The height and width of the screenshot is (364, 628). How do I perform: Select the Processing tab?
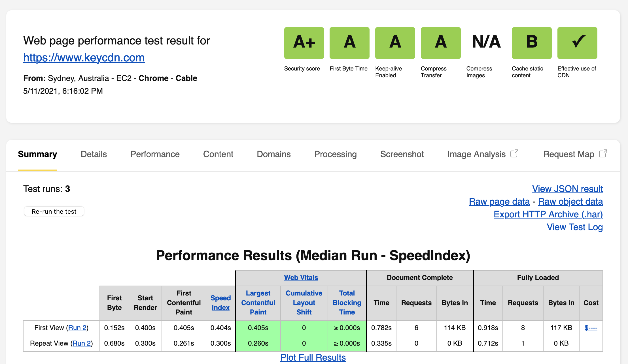[x=336, y=154]
